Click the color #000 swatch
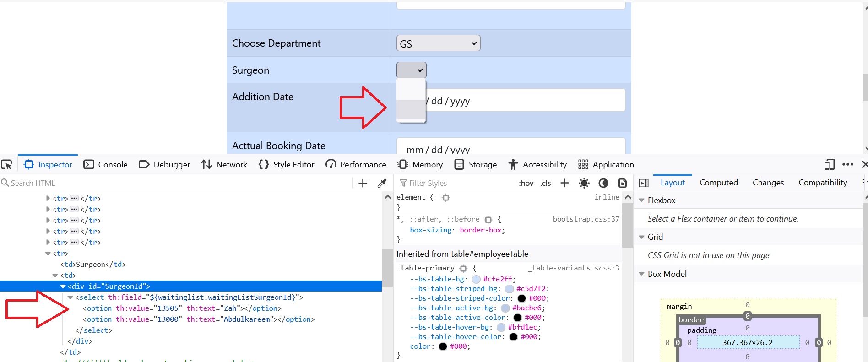 pyautogui.click(x=443, y=346)
